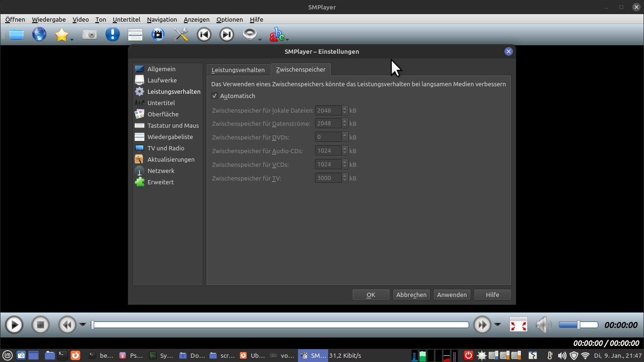The width and height of the screenshot is (644, 362).
Task: Jump to next track toolbar icon
Action: pos(227,34)
